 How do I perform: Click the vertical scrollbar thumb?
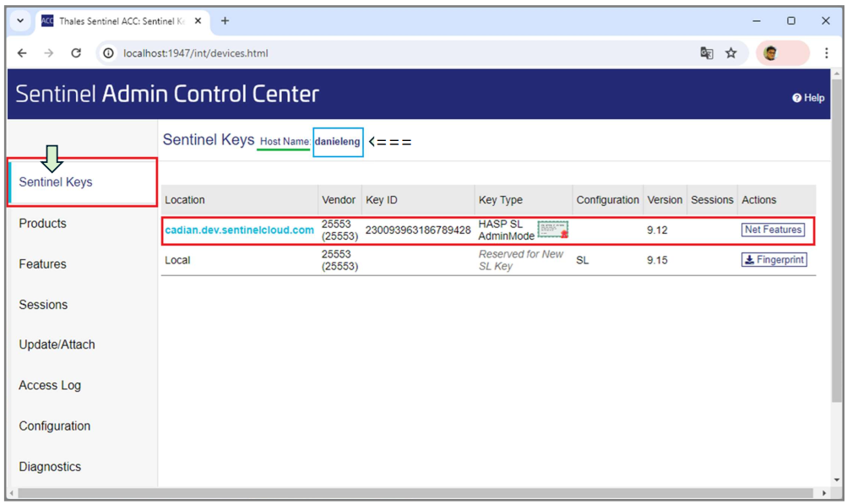(837, 241)
